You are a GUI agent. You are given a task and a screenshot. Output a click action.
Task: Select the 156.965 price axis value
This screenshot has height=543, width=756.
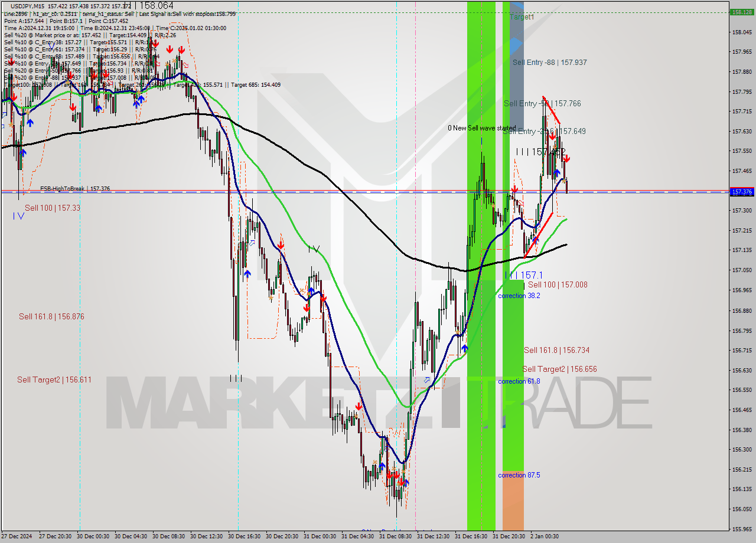click(741, 290)
